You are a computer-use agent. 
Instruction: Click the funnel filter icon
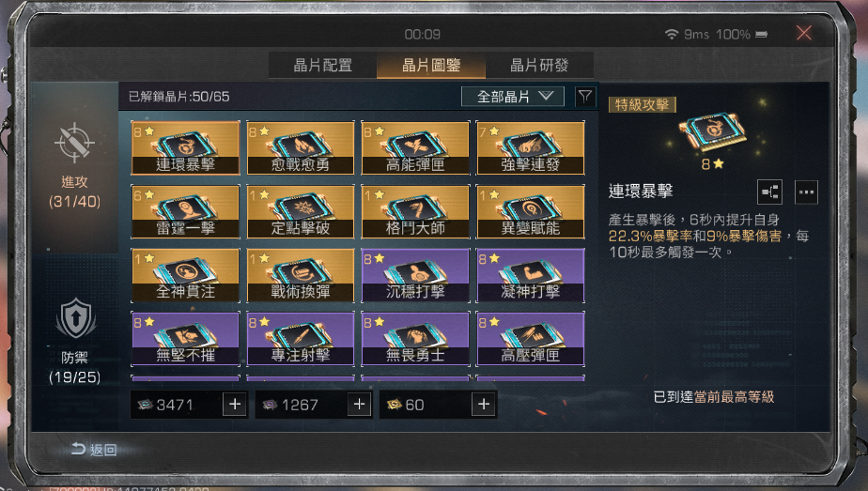click(584, 97)
